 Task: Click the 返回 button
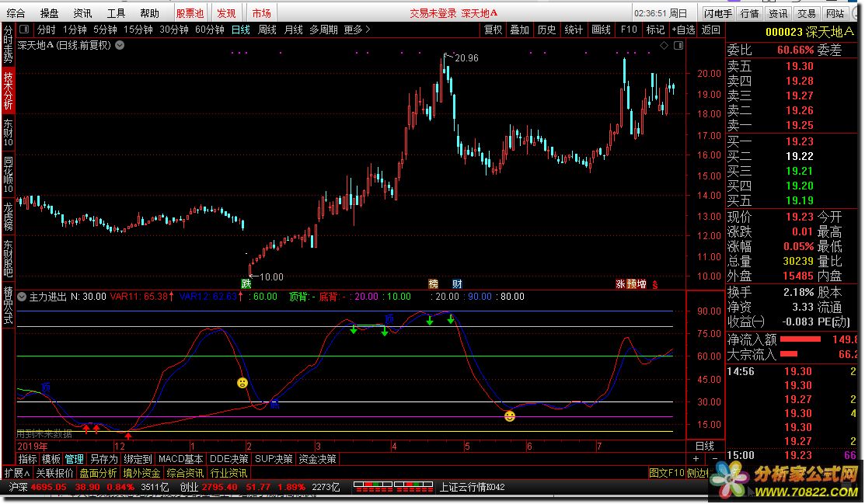[710, 30]
